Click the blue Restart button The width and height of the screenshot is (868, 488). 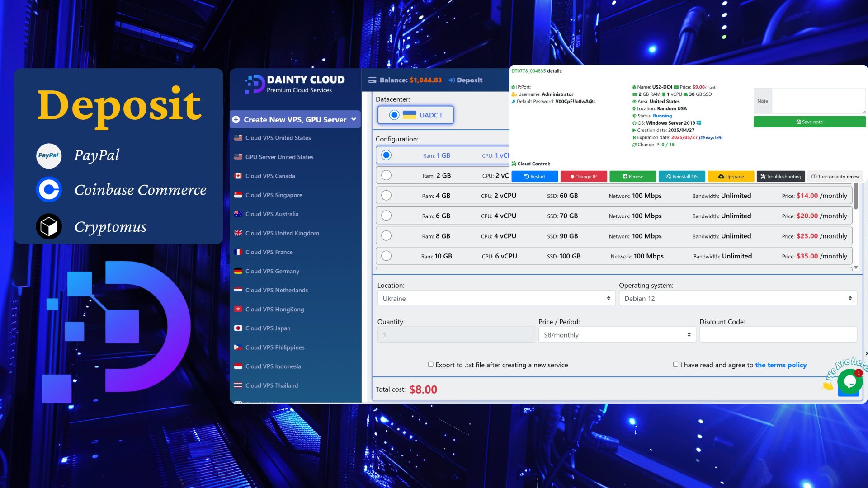click(x=535, y=177)
